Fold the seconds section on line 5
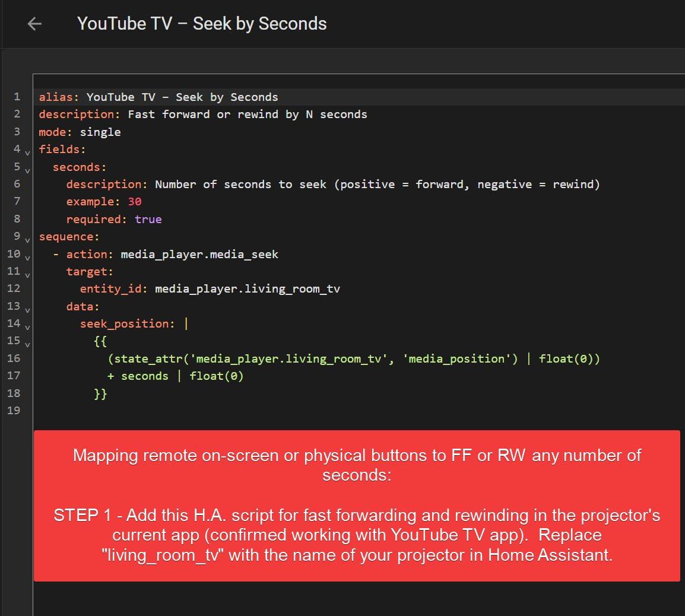The image size is (685, 616). [27, 170]
